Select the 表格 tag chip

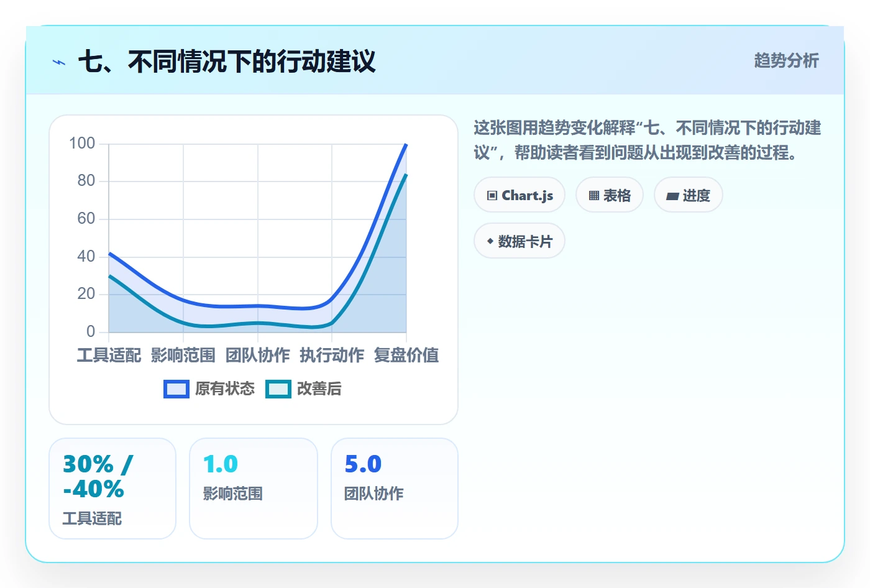[610, 195]
